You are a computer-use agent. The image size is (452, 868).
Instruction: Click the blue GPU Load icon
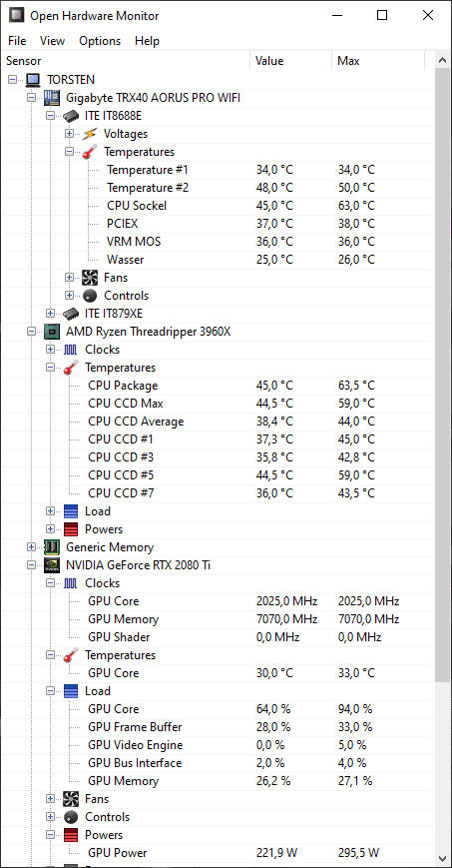[70, 691]
